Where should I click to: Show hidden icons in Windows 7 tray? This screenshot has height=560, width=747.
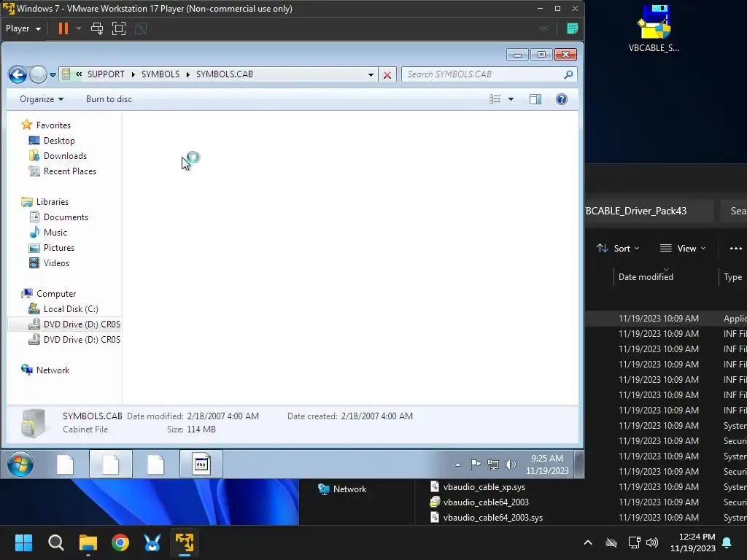coord(457,464)
